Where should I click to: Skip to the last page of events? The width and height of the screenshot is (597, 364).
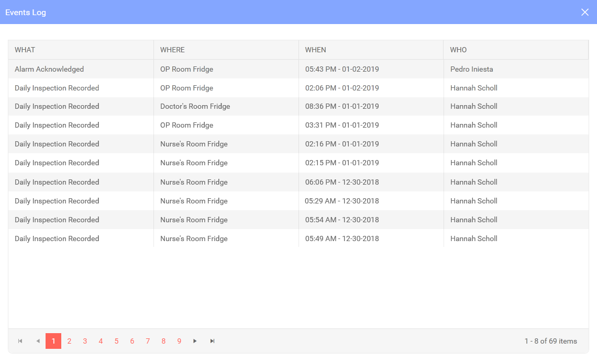[212, 341]
